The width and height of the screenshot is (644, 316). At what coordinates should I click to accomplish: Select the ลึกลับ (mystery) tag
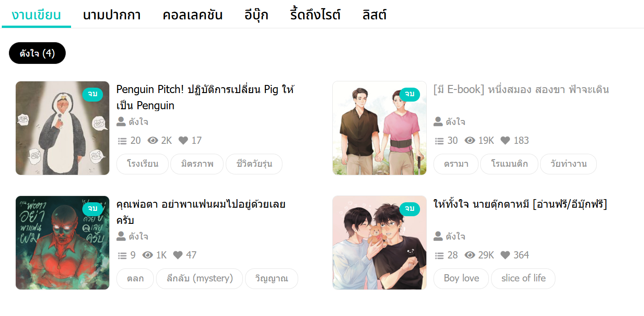coord(199,279)
